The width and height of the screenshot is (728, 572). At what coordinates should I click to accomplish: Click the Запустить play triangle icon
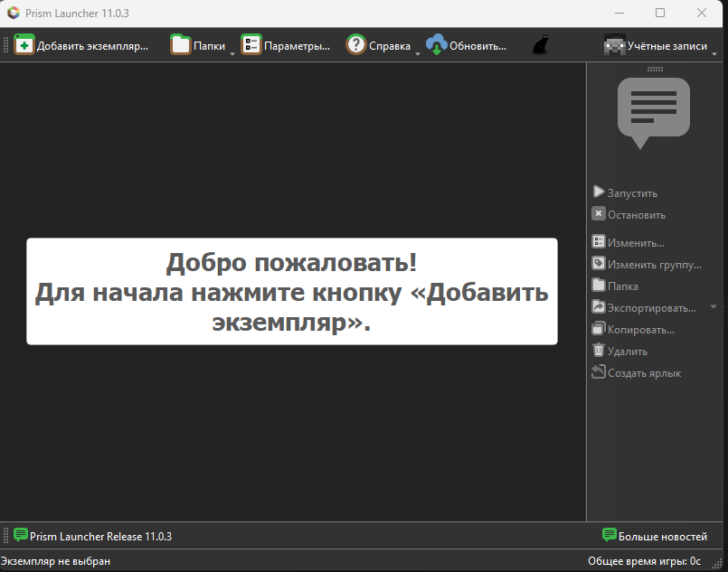(599, 192)
